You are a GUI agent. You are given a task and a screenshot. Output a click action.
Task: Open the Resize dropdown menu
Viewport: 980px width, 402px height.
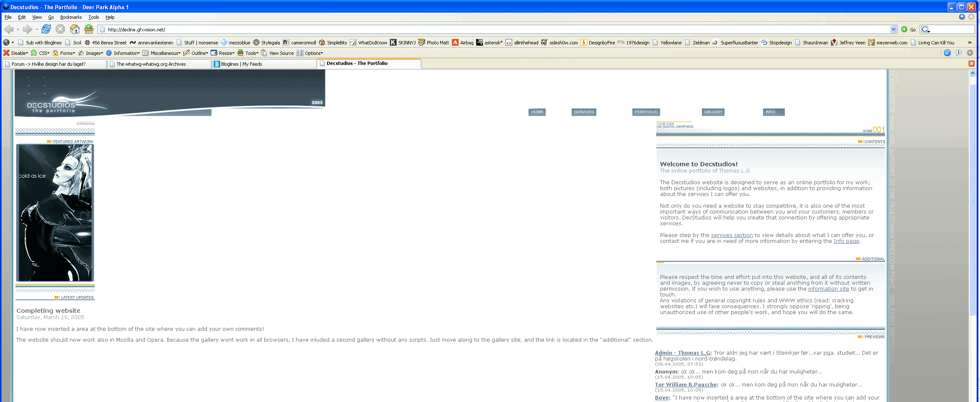(x=223, y=53)
